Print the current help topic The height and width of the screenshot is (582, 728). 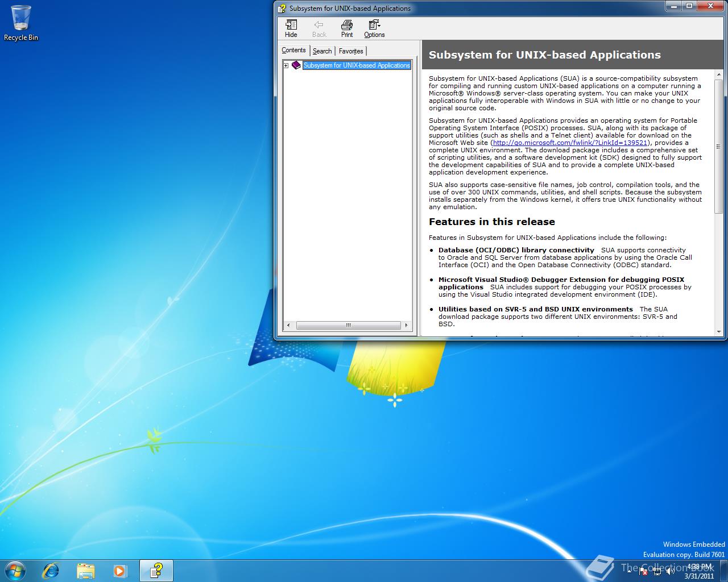(x=347, y=28)
